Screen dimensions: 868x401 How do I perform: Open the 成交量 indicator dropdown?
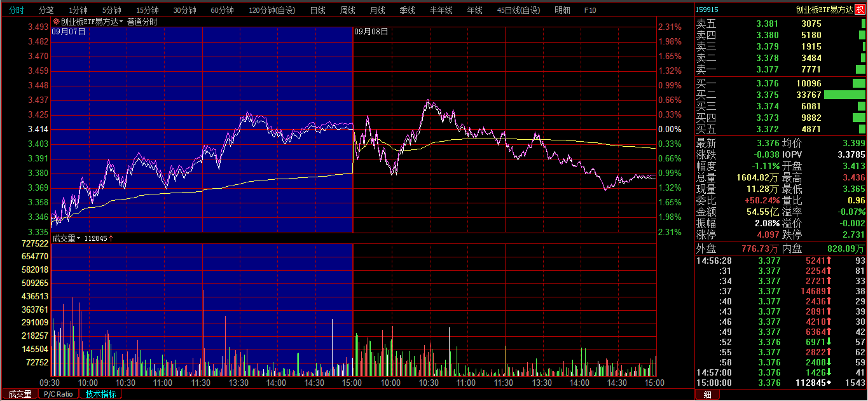[79, 238]
